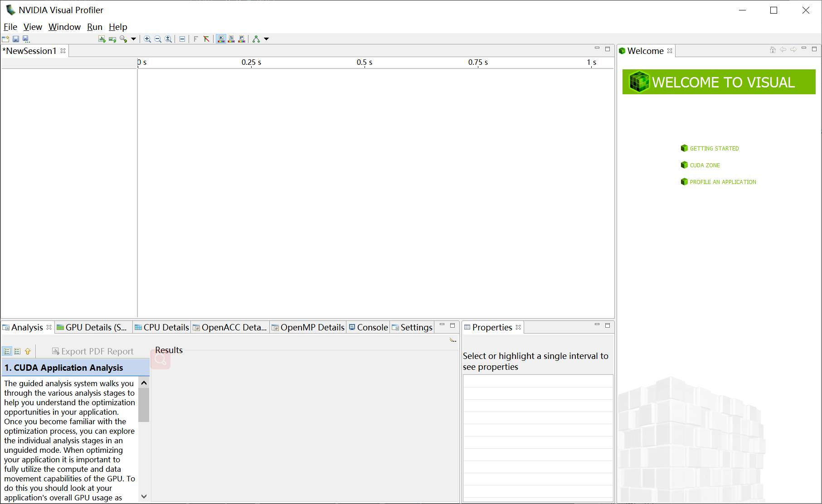Click Export PDF Report button
This screenshot has width=822, height=504.
tap(92, 351)
